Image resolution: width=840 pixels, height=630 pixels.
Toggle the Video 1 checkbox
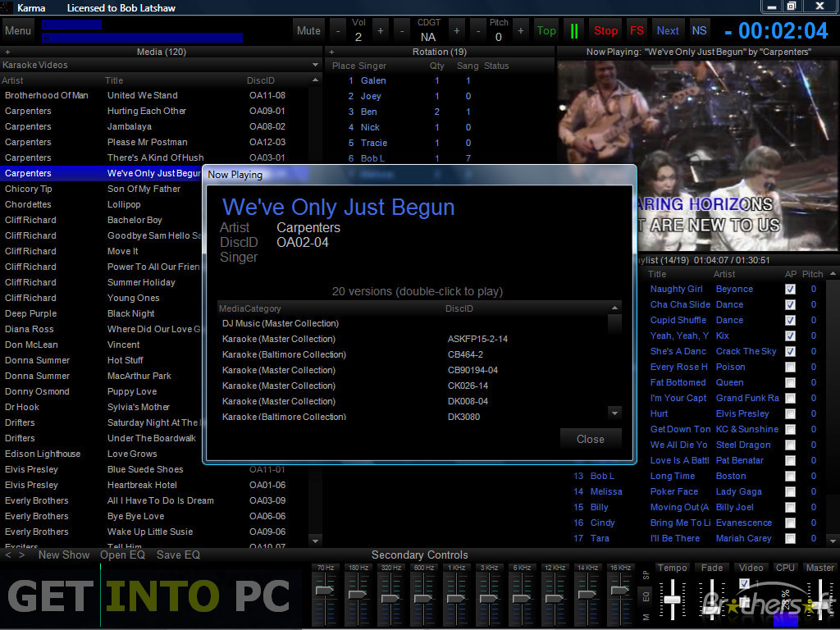[744, 583]
